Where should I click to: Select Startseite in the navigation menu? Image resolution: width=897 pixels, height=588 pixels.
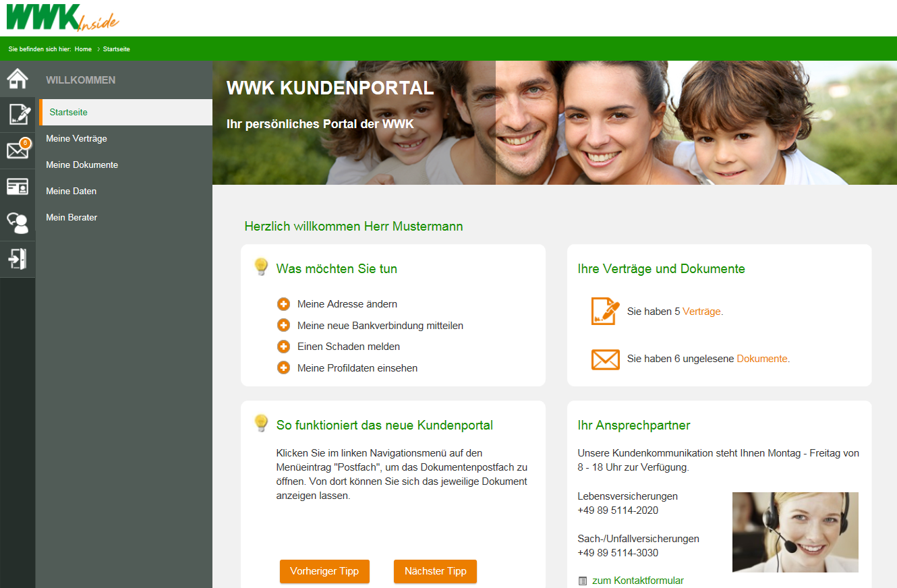[125, 112]
